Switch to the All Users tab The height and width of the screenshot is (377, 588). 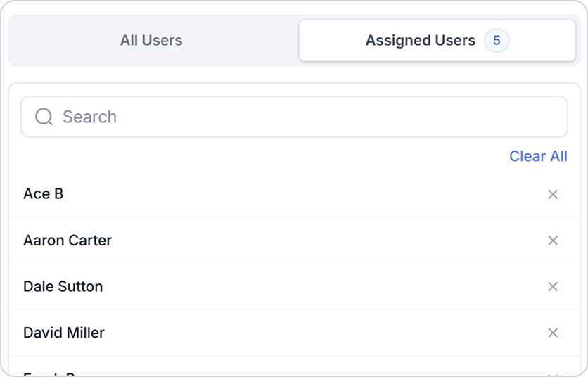click(x=151, y=41)
